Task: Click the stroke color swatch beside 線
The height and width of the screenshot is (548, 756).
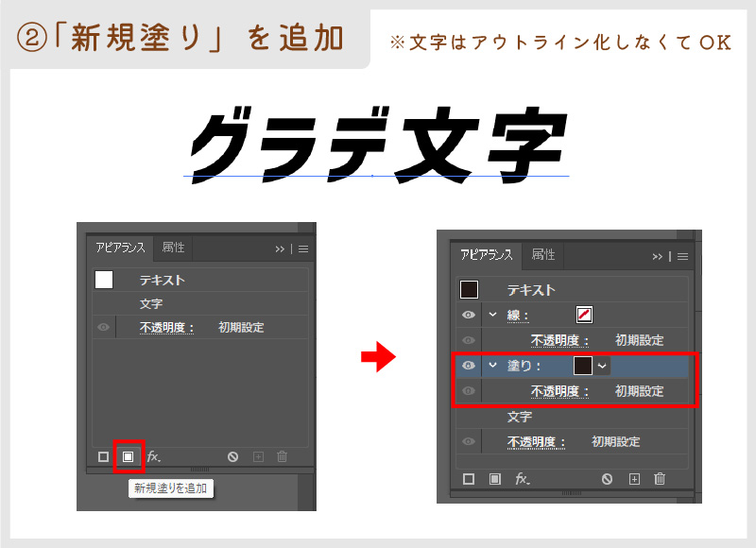Action: [585, 315]
